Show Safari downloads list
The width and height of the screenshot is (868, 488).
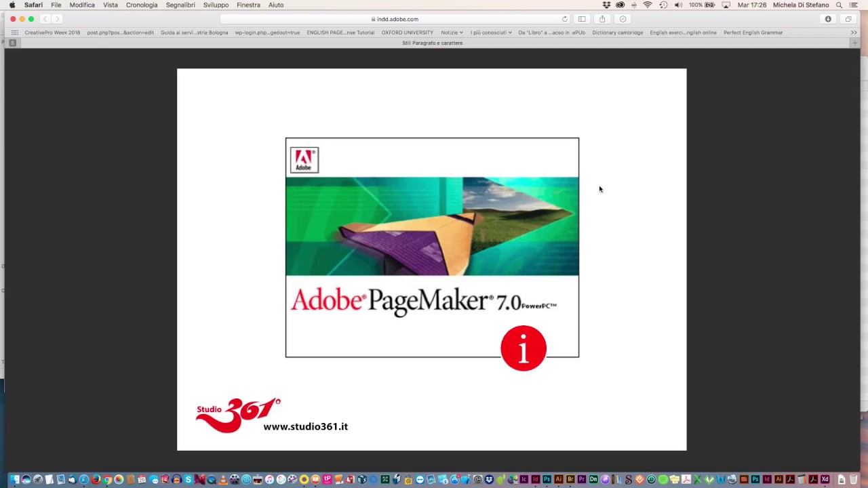pos(828,19)
